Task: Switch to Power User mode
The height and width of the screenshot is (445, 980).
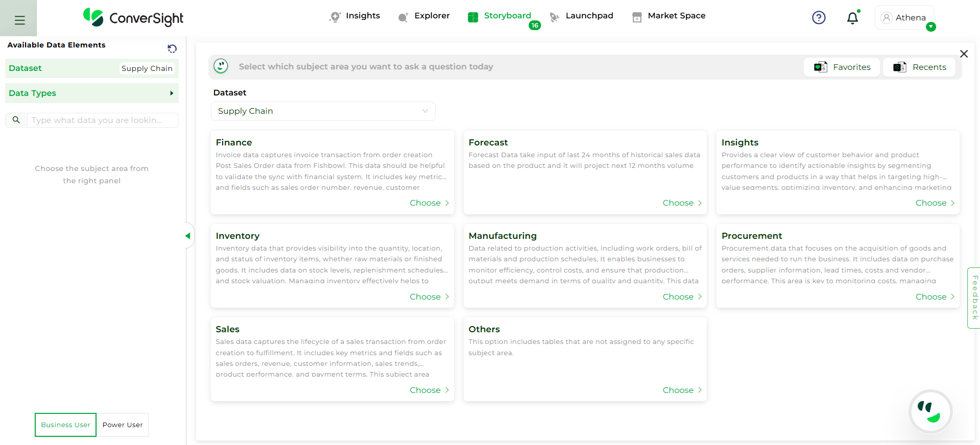Action: point(123,425)
